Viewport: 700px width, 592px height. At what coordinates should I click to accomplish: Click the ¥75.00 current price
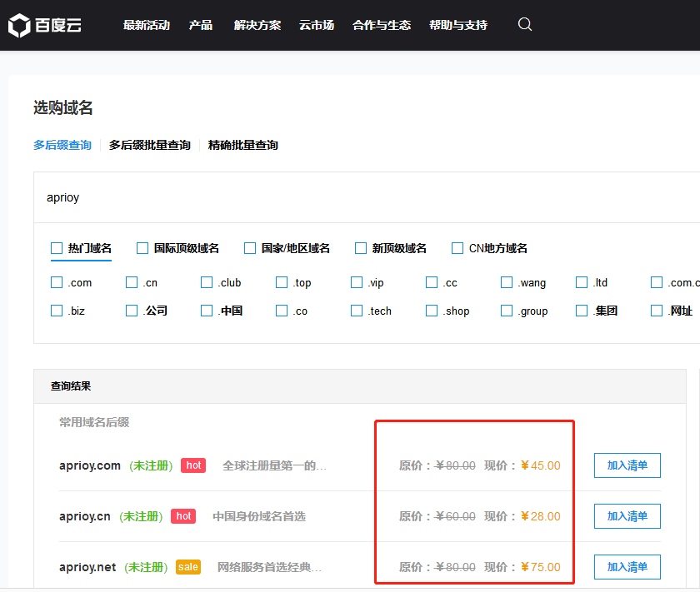[540, 567]
